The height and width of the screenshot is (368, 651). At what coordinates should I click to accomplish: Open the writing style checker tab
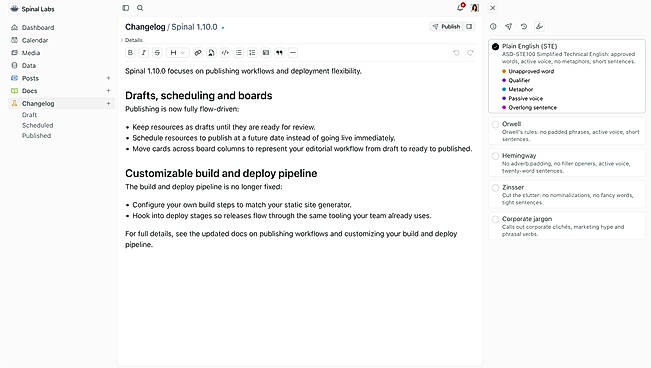click(x=539, y=27)
